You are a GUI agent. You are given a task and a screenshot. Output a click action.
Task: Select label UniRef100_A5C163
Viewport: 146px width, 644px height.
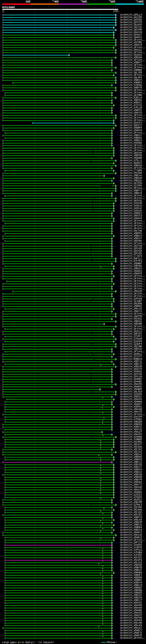[x=131, y=562]
